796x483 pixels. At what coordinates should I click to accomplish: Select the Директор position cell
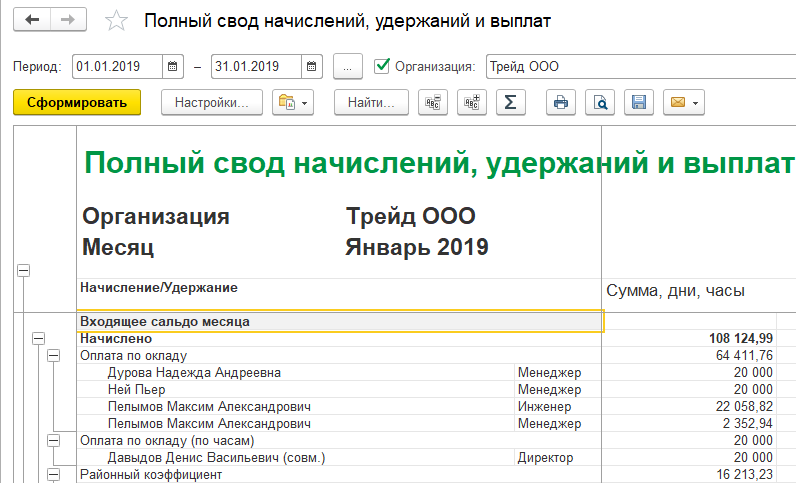click(x=545, y=458)
